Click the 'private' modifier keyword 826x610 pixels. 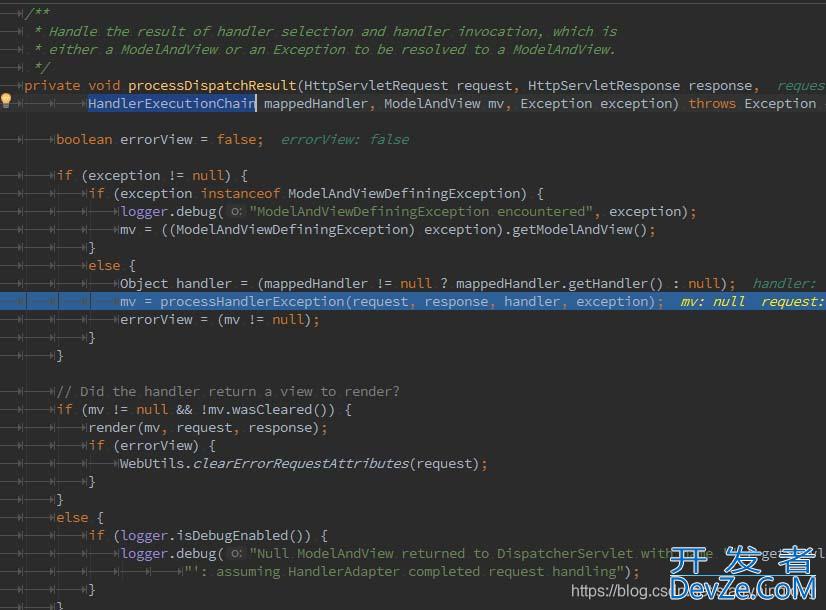click(52, 85)
